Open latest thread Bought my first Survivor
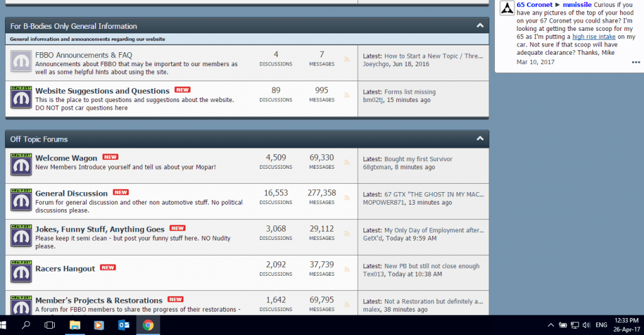644x335 pixels. pos(418,159)
